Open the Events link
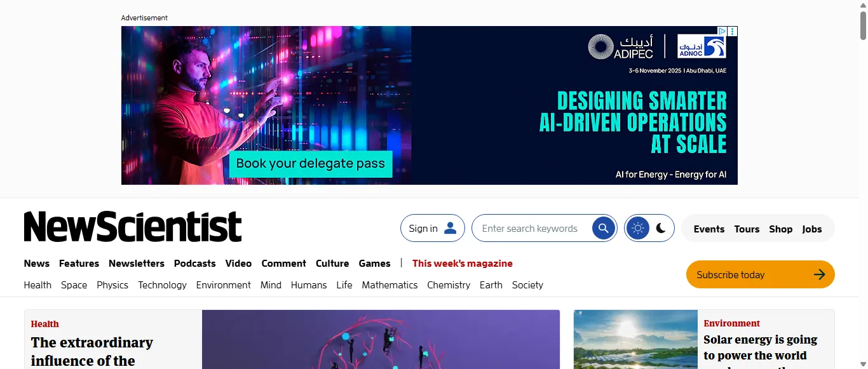This screenshot has width=868, height=369. point(709,229)
